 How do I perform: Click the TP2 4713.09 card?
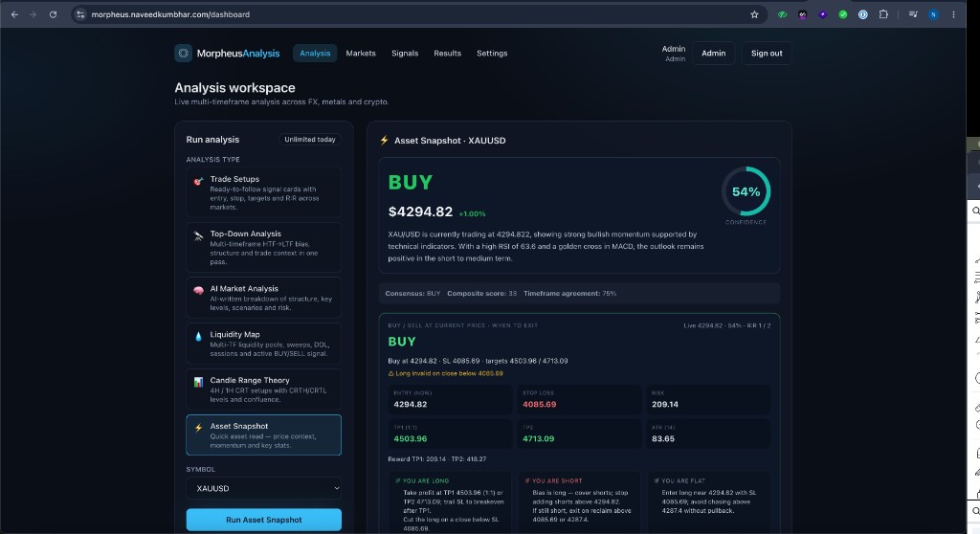tap(579, 434)
